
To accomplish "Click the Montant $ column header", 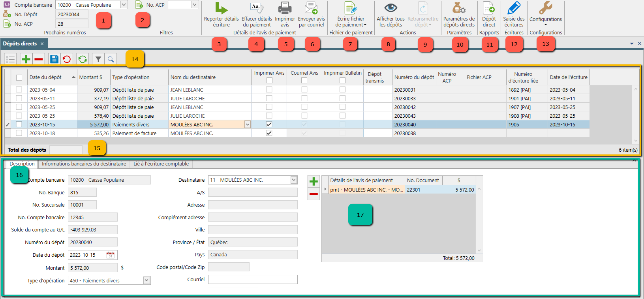I will click(94, 77).
